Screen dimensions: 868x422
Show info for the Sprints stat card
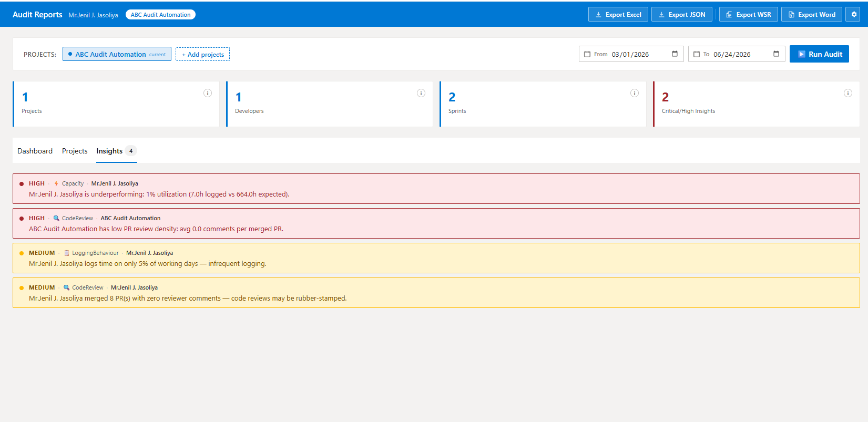click(635, 93)
